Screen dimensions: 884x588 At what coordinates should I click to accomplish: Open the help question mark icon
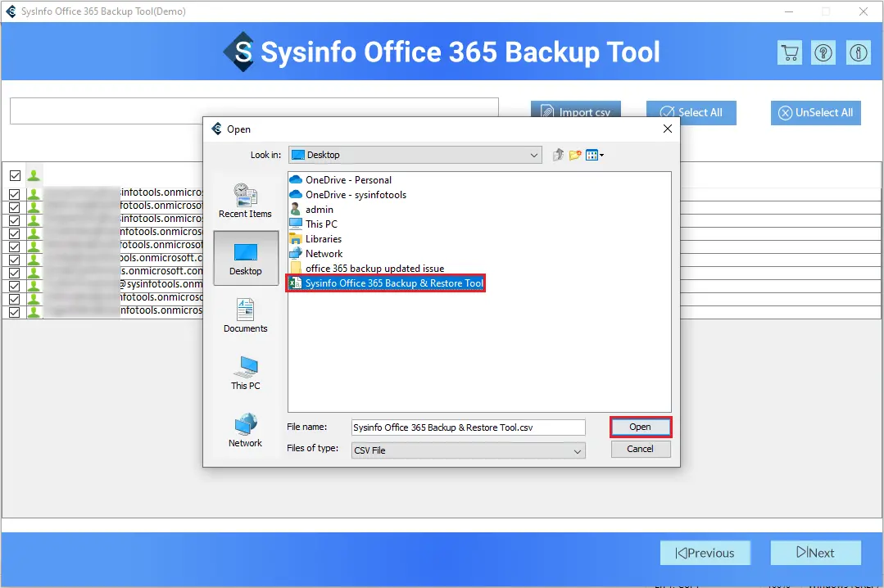coord(823,53)
